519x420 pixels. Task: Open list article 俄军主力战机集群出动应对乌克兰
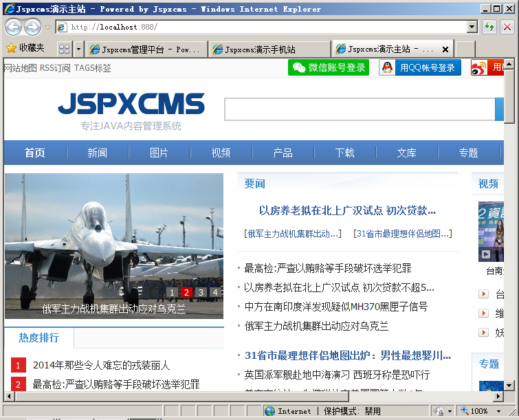click(x=316, y=327)
